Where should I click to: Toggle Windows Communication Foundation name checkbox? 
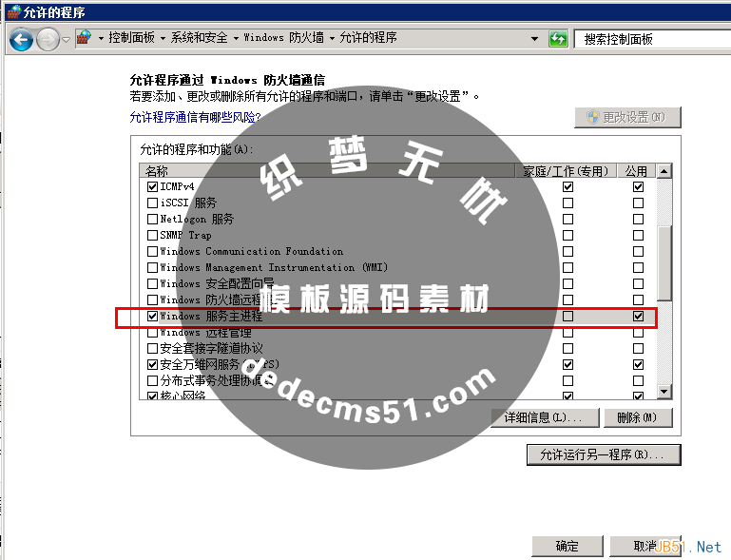coord(152,251)
